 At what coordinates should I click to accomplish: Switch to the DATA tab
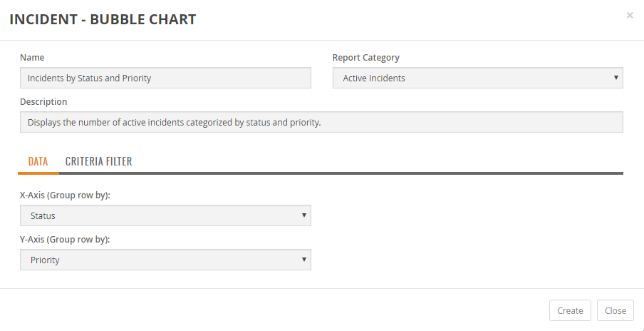[38, 161]
